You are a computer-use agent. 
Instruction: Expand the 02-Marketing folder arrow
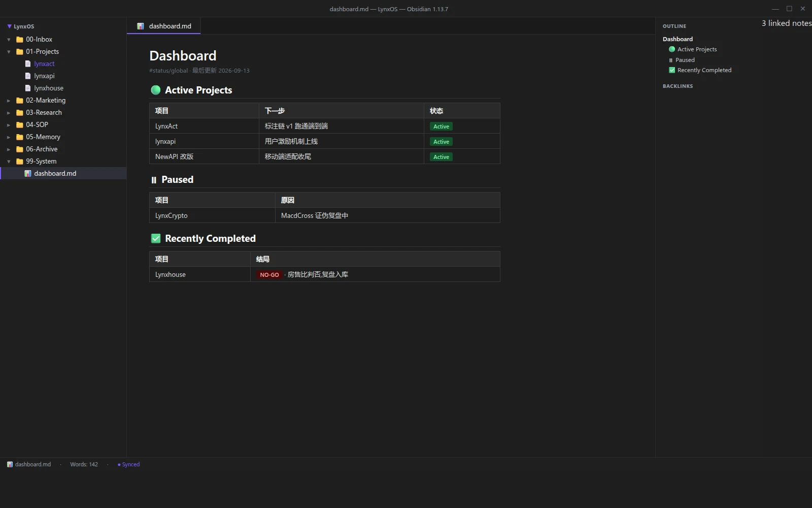(x=9, y=101)
